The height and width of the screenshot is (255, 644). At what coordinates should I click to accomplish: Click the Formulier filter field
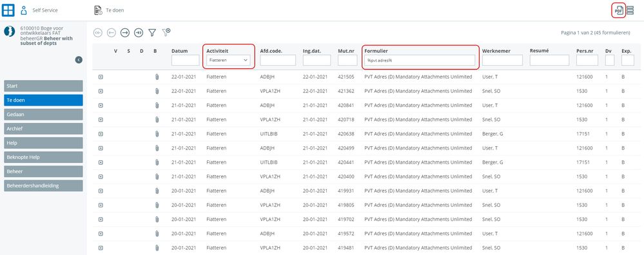coord(420,61)
